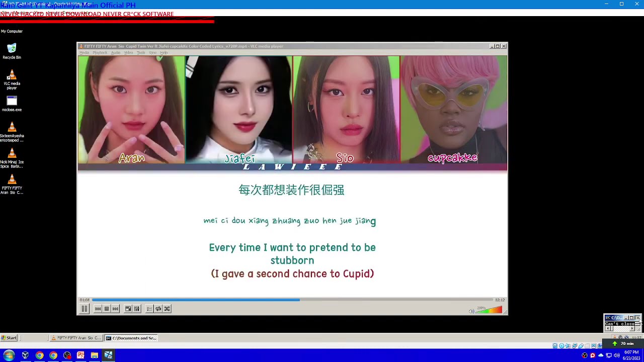Select FIFTY FIFTY Aran Sio desktop file
644x362 pixels.
(x=12, y=185)
